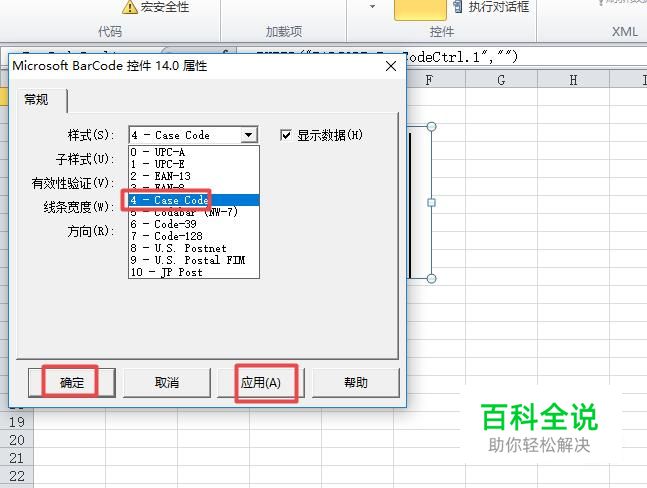Click the 应用(A) button

(x=261, y=383)
